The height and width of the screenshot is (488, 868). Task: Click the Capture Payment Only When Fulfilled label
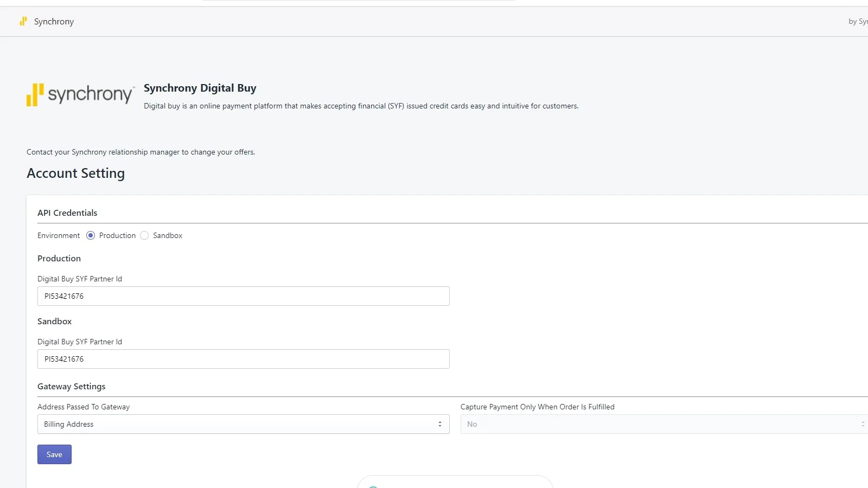click(x=537, y=407)
